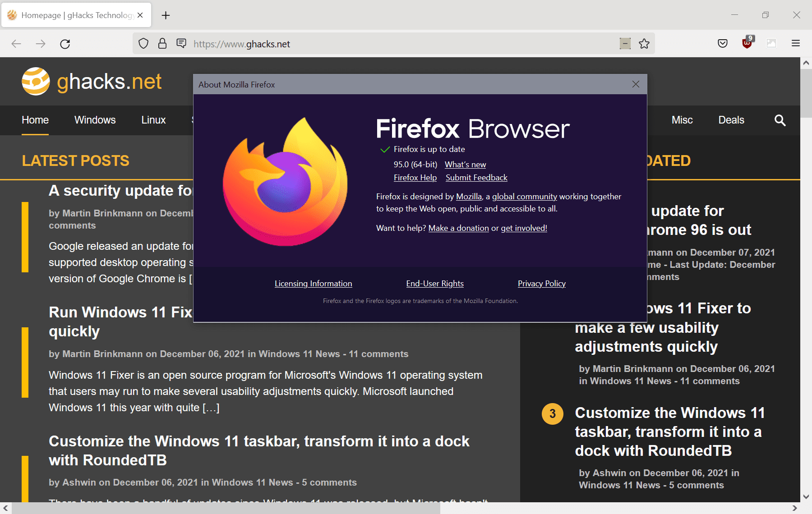Click the vertical scrollbar up arrow
This screenshot has width=812, height=514.
(x=806, y=63)
